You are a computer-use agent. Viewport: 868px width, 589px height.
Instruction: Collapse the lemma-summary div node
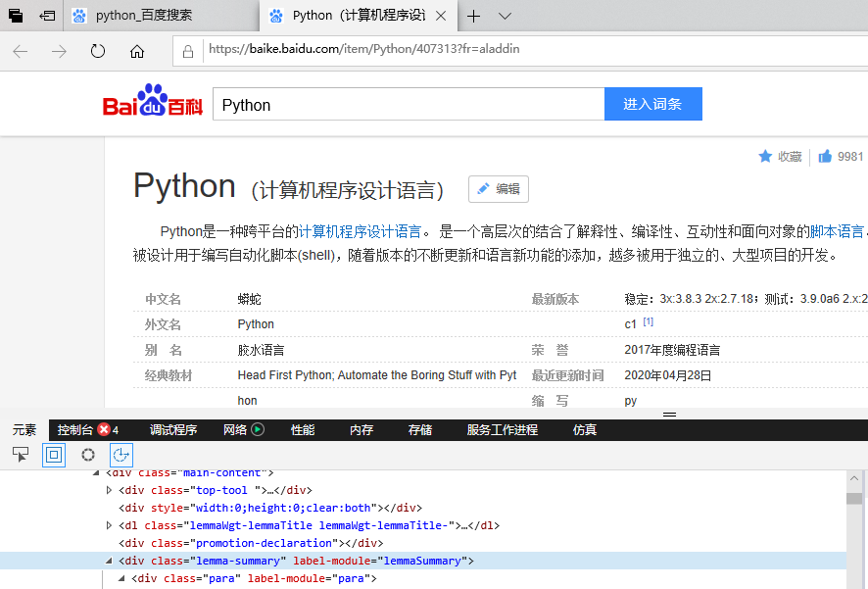[x=109, y=561]
